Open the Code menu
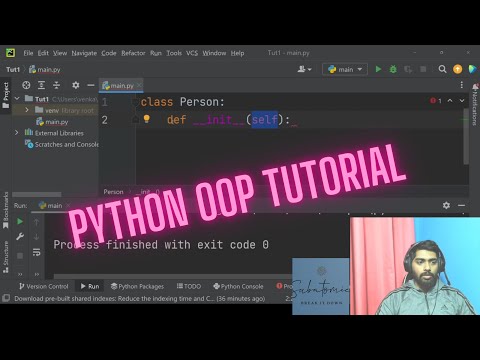The image size is (480, 360). (109, 53)
